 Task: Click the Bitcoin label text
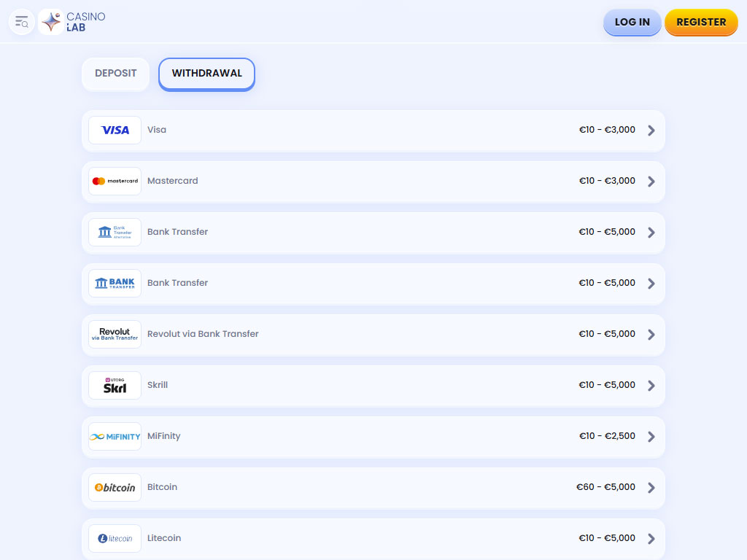tap(162, 486)
